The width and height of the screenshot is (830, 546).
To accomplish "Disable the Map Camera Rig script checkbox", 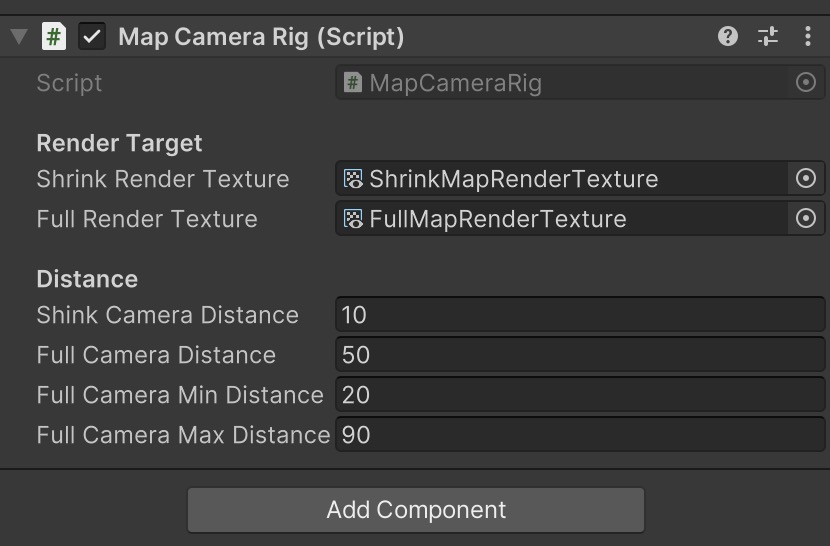I will coord(92,37).
